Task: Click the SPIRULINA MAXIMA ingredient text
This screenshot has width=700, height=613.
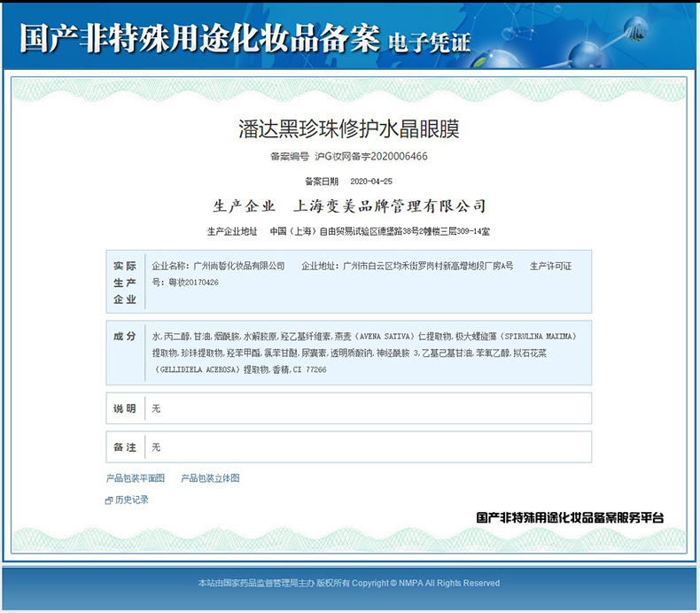Action: pos(538,337)
